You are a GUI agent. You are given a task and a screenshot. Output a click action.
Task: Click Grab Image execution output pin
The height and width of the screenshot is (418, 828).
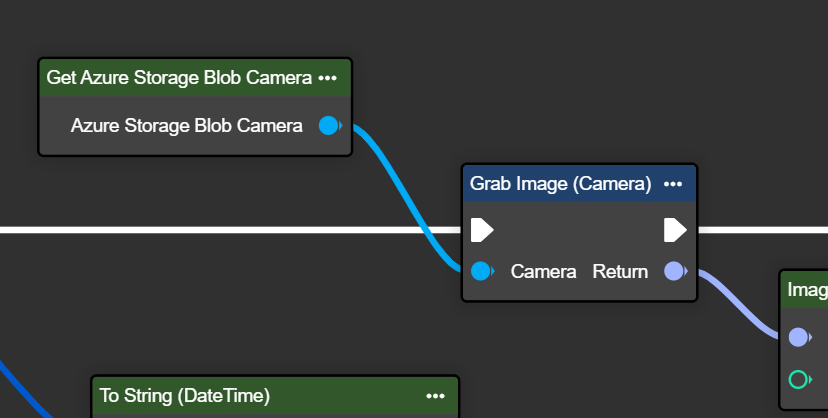click(675, 231)
